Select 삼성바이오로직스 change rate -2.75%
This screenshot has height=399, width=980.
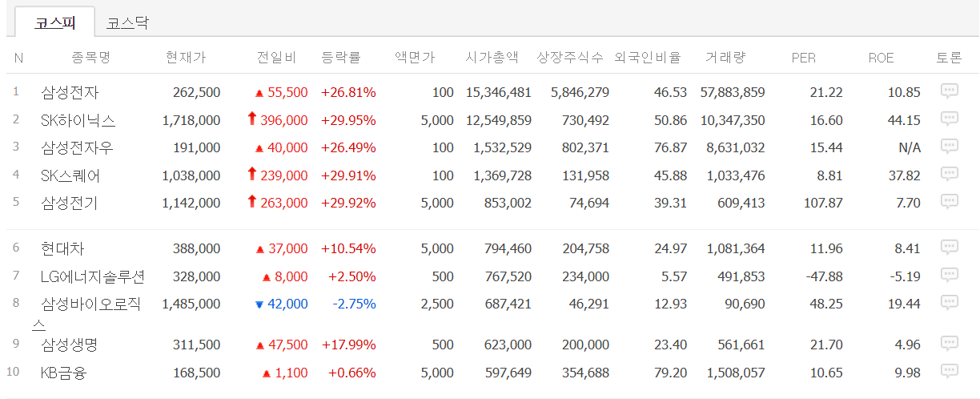pyautogui.click(x=355, y=304)
